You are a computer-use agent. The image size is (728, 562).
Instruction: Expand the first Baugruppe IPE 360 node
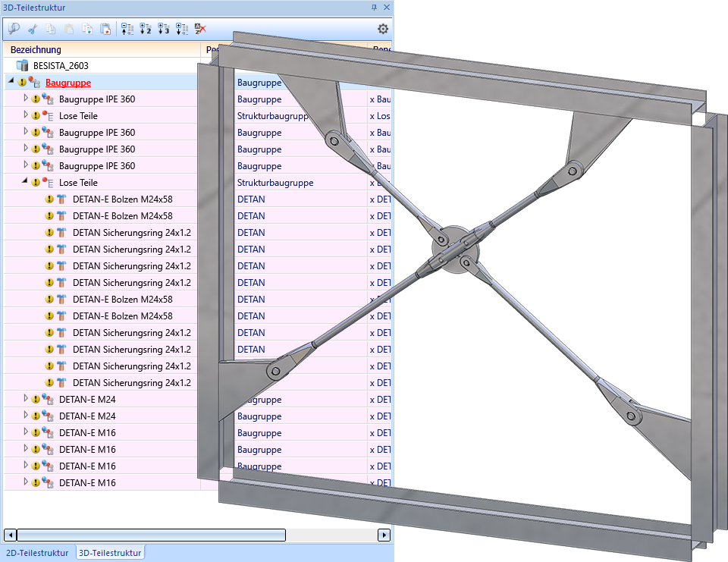point(25,99)
